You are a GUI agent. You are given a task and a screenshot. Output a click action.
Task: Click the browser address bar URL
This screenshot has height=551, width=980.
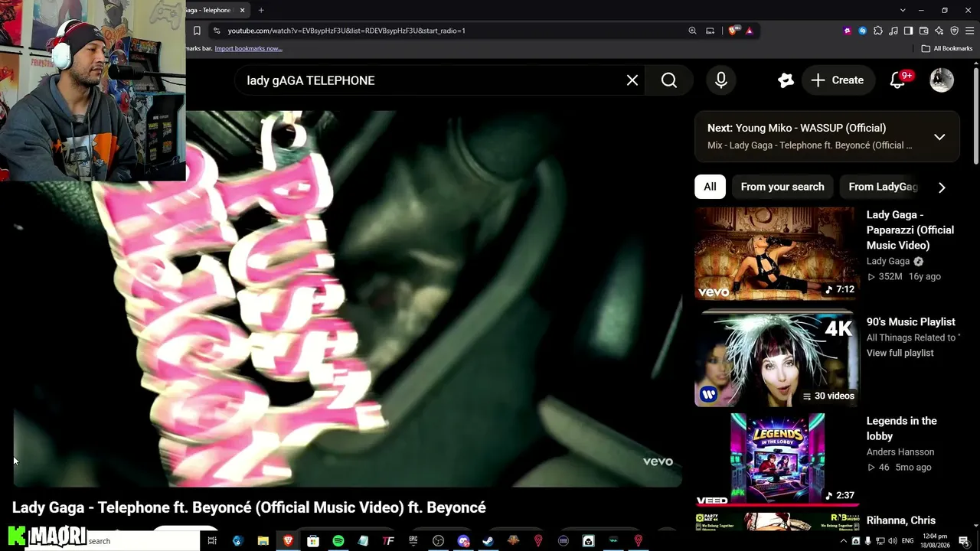click(346, 31)
